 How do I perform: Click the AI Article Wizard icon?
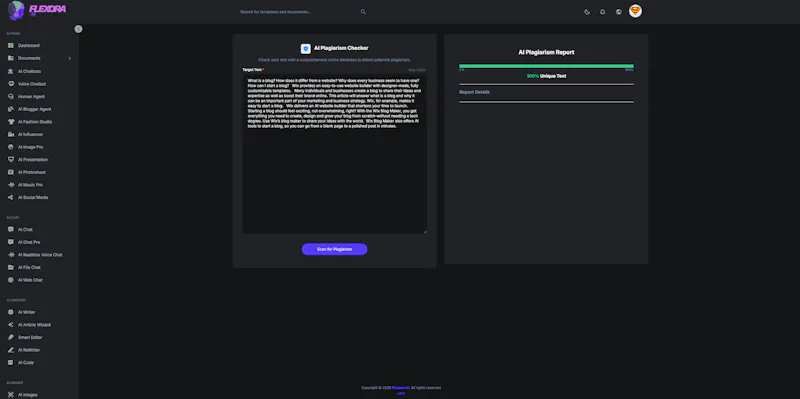[11, 325]
